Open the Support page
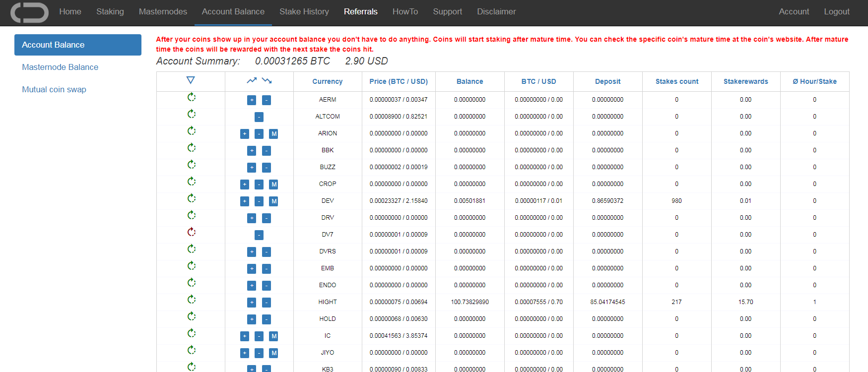This screenshot has width=868, height=372. click(447, 12)
